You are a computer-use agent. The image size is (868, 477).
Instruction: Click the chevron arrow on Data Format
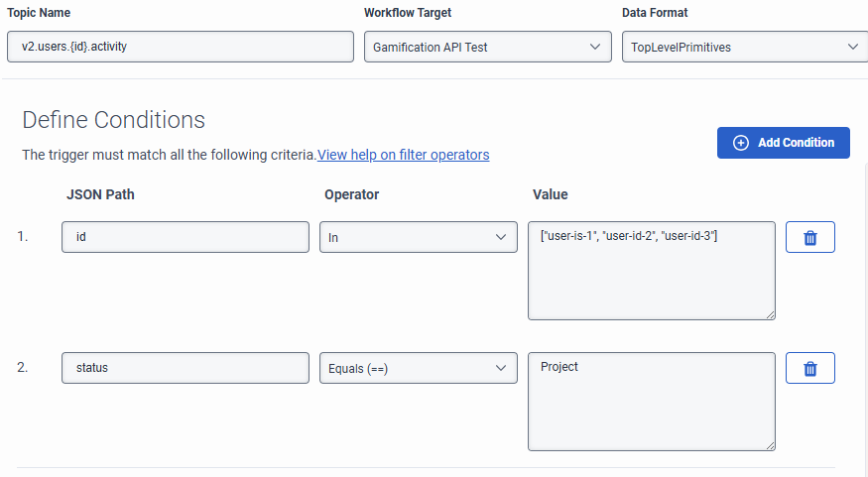coord(852,47)
